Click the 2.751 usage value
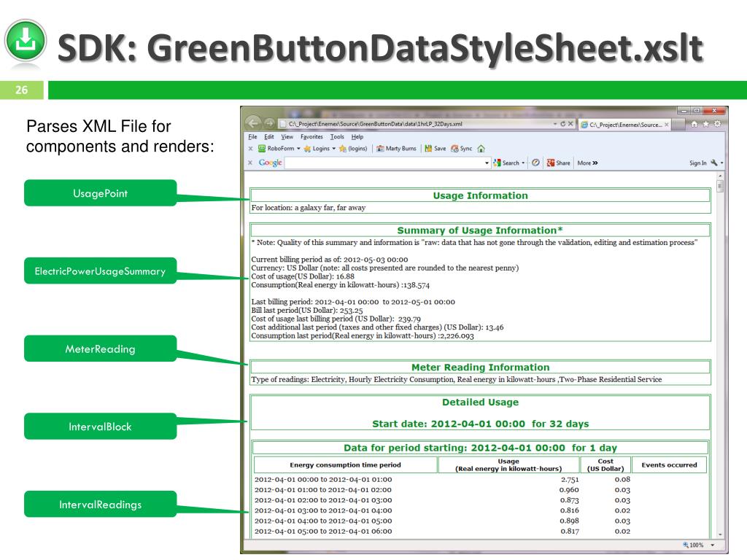This screenshot has height=560, width=747. click(x=570, y=480)
